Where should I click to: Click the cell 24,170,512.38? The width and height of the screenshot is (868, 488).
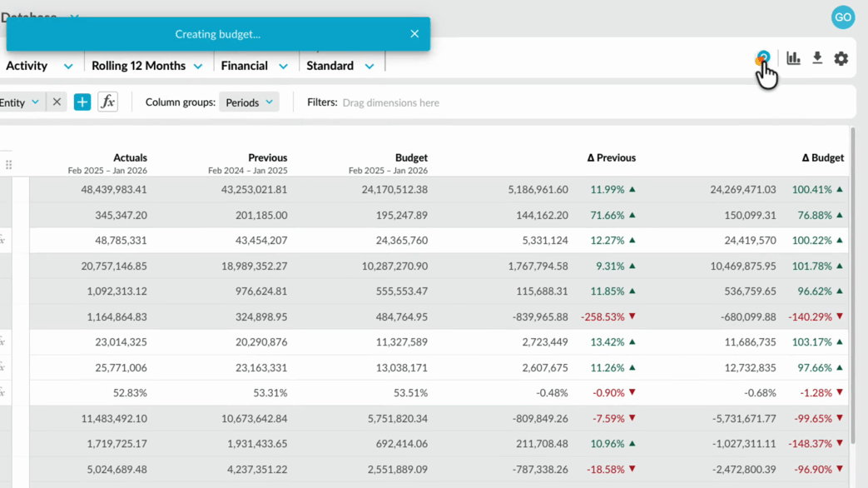tap(394, 189)
